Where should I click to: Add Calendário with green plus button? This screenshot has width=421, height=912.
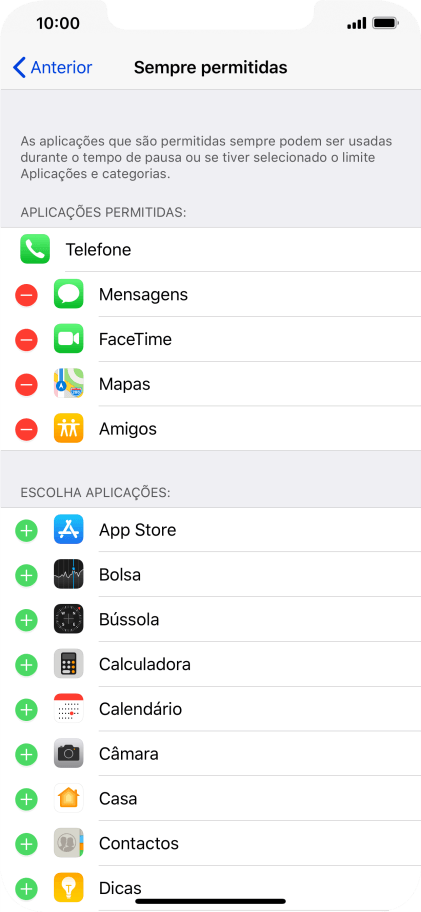[x=26, y=710]
